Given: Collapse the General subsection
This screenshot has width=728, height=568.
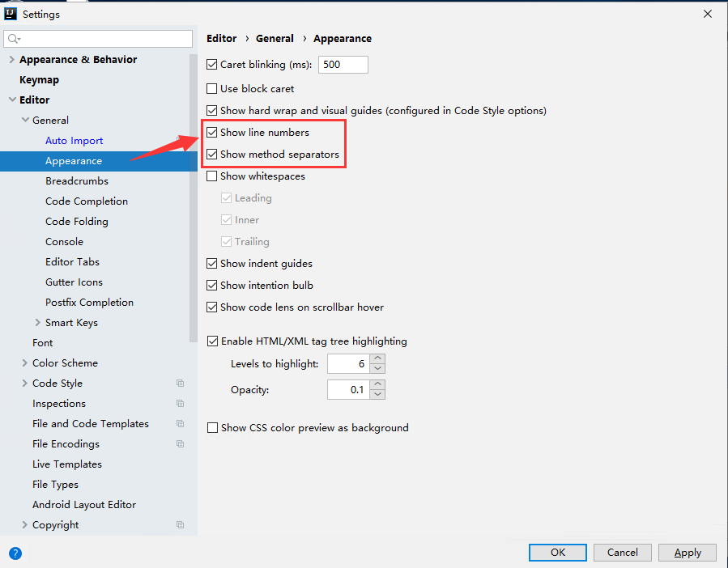Looking at the screenshot, I should [x=25, y=120].
